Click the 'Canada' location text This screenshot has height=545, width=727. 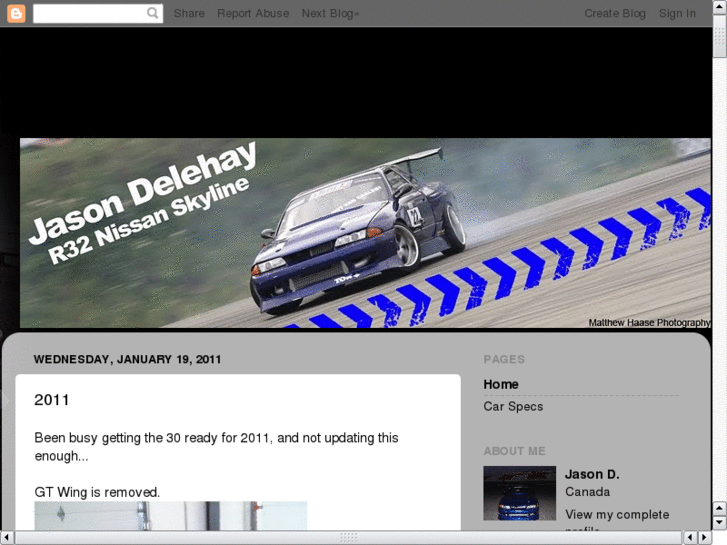[587, 492]
